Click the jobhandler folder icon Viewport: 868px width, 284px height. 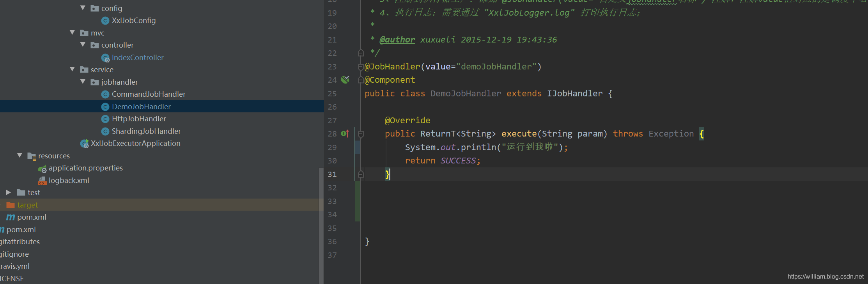point(94,82)
